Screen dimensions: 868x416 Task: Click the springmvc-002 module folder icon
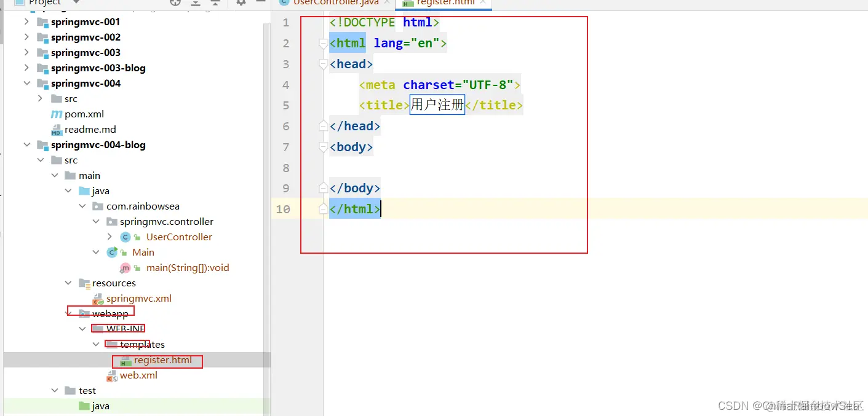click(x=42, y=37)
